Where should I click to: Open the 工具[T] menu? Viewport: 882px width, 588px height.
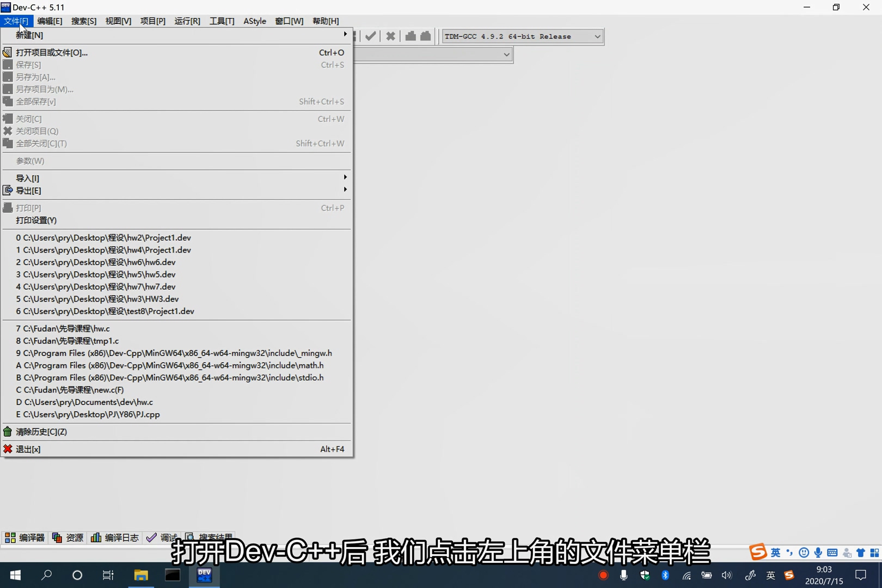222,21
